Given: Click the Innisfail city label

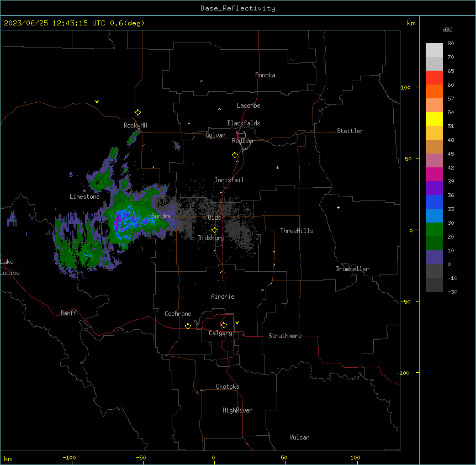Looking at the screenshot, I should [x=229, y=180].
